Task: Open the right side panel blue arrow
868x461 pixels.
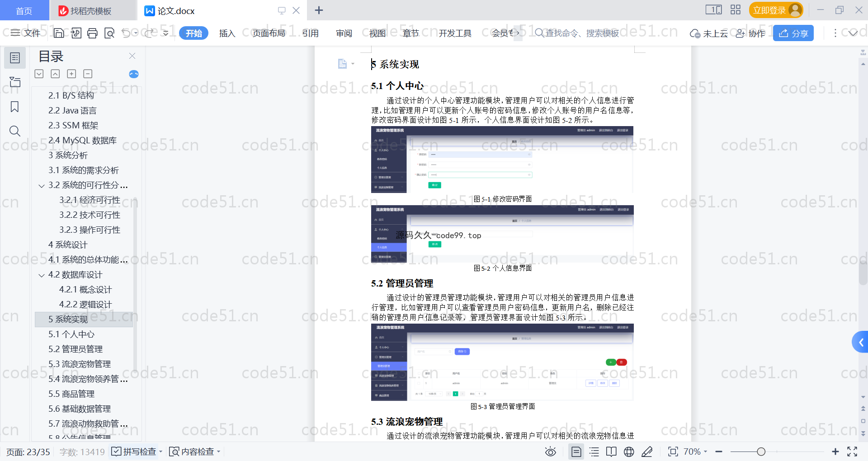Action: point(860,342)
